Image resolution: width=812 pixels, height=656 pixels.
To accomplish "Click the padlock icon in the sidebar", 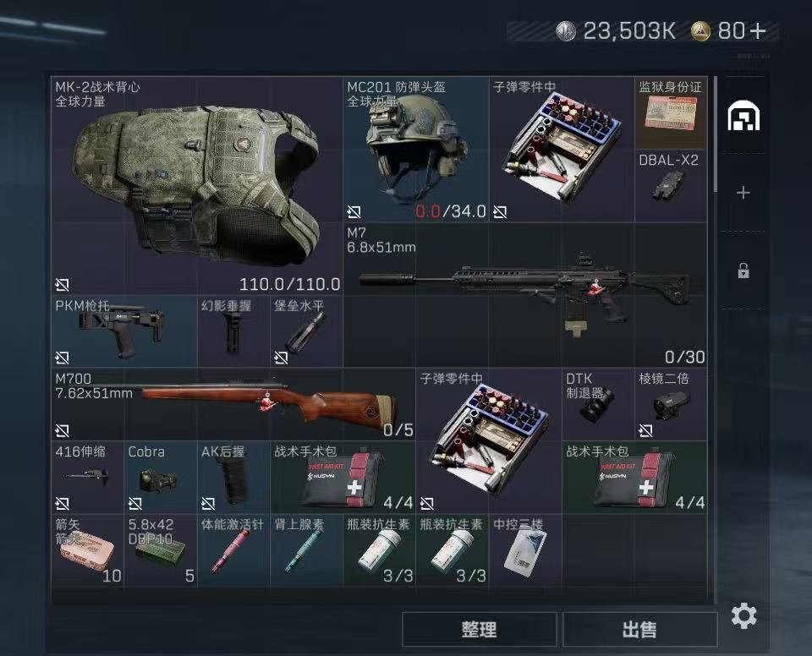I will 743,271.
